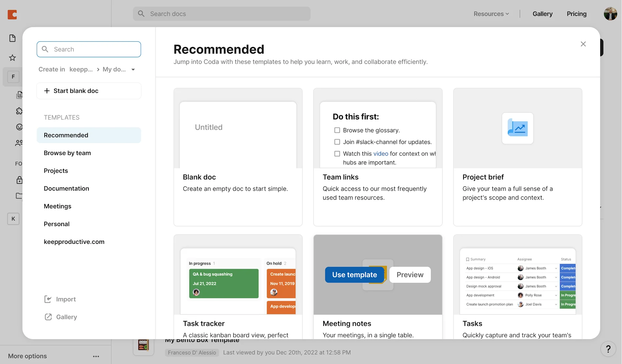Open the Gallery icon at sidebar bottom
Viewport: 622px width, 364px height.
tap(48, 317)
